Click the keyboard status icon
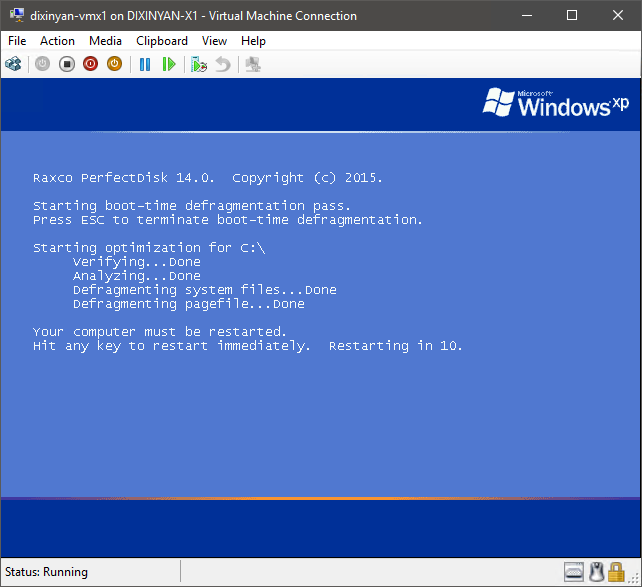Screen dimensions: 642x587 (574, 572)
